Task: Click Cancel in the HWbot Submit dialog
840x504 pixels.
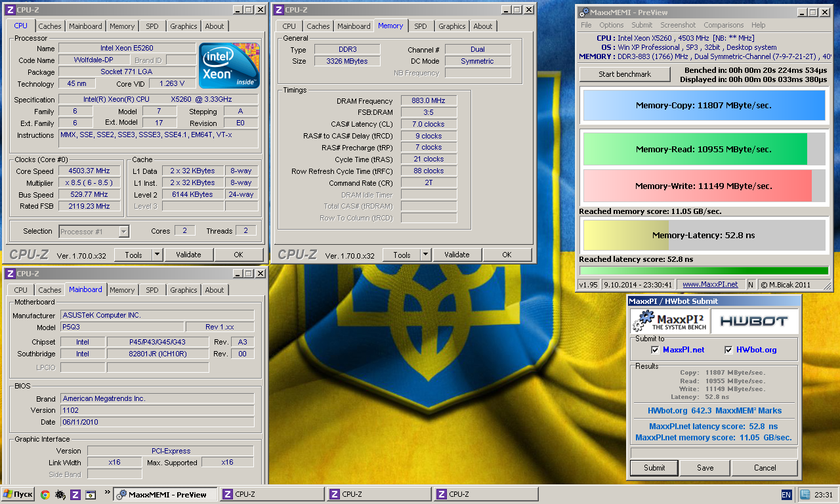Action: (x=765, y=468)
